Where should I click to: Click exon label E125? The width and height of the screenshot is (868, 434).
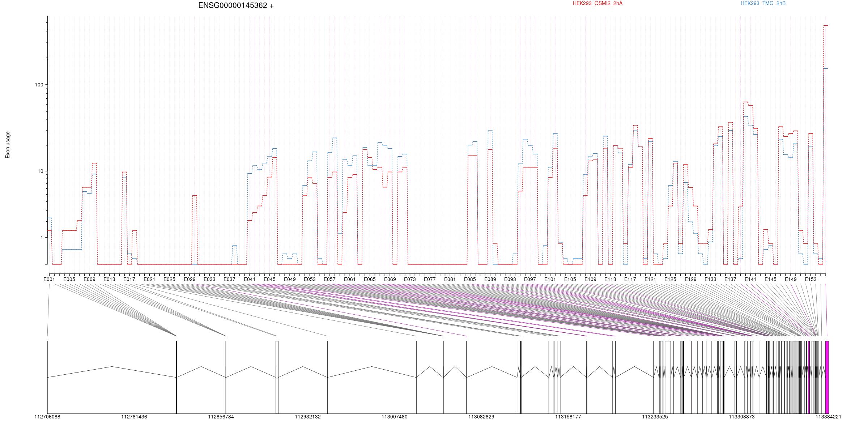coord(670,279)
